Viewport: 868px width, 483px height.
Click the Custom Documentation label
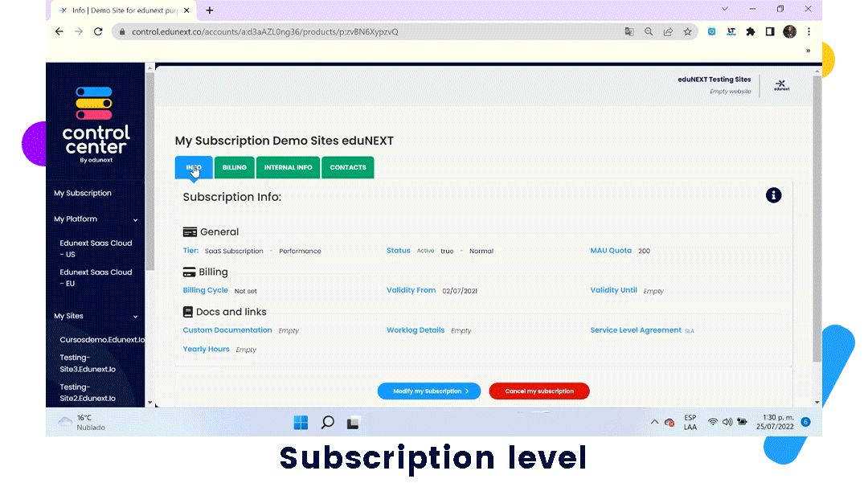click(x=227, y=330)
